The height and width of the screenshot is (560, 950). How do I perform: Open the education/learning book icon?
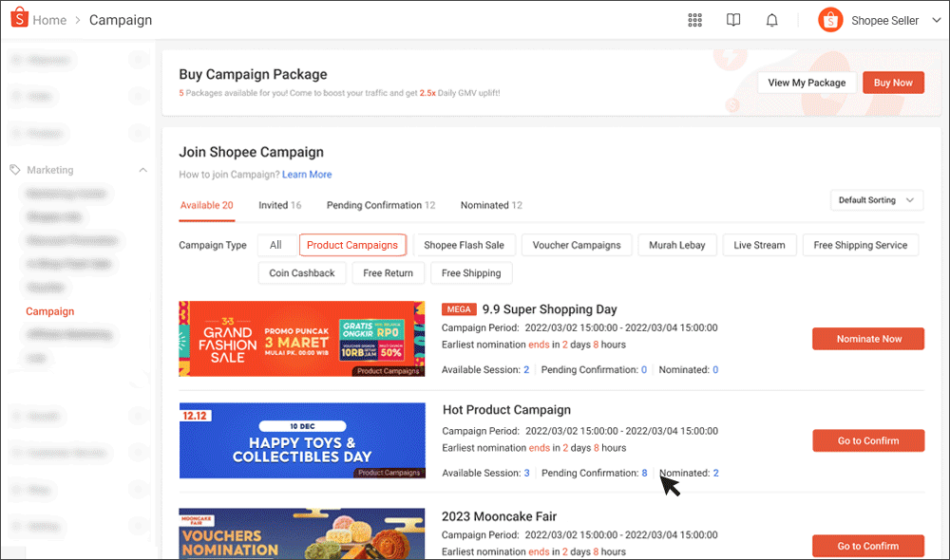point(732,19)
